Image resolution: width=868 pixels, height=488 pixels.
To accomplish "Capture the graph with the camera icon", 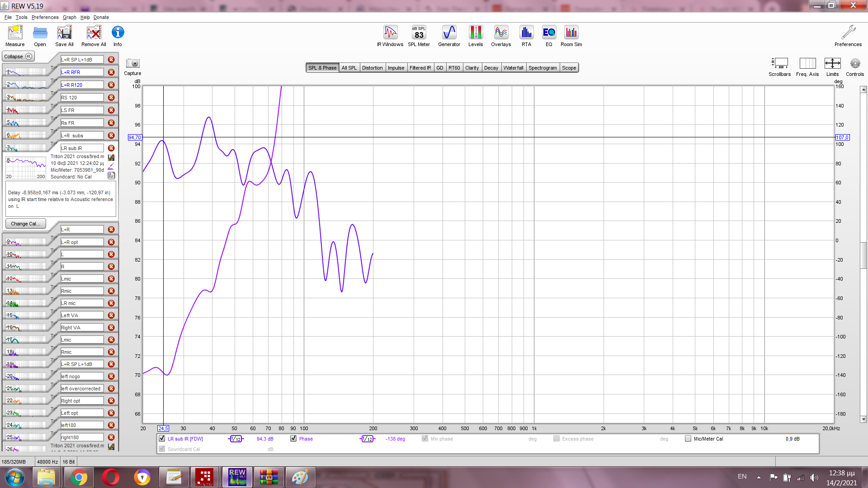I will (132, 63).
